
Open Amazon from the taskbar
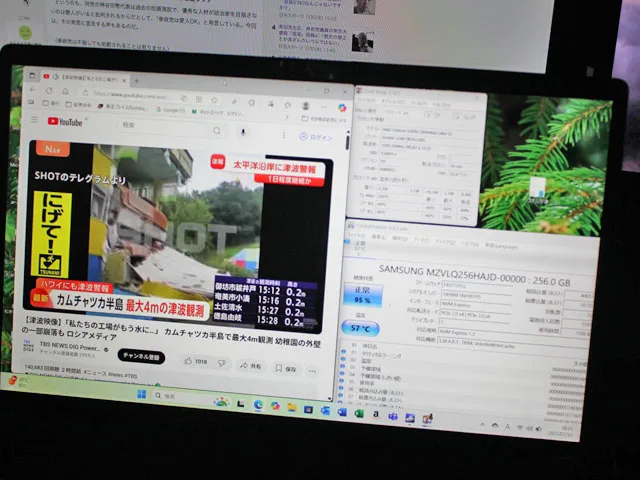(x=376, y=414)
